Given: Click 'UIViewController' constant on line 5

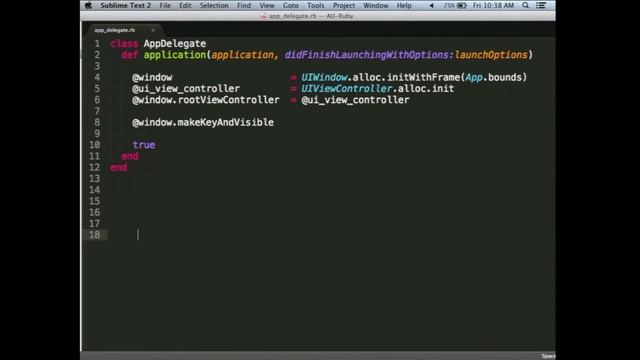Looking at the screenshot, I should click(x=347, y=89).
